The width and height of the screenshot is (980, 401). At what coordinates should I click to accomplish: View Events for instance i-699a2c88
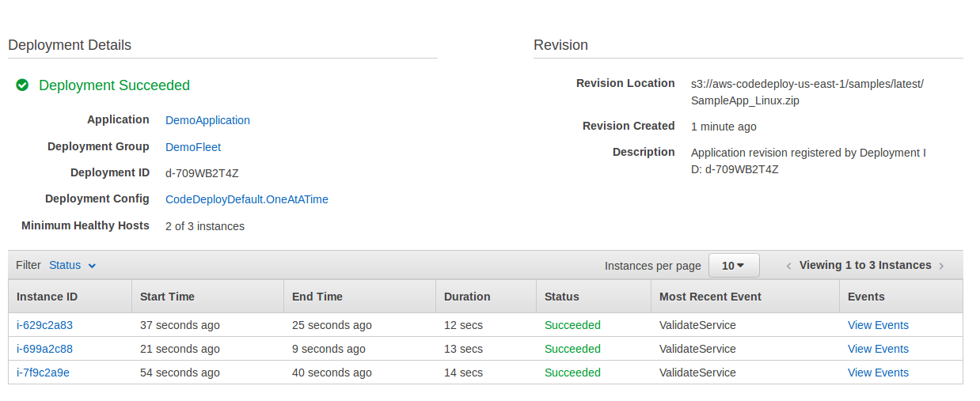click(x=878, y=349)
